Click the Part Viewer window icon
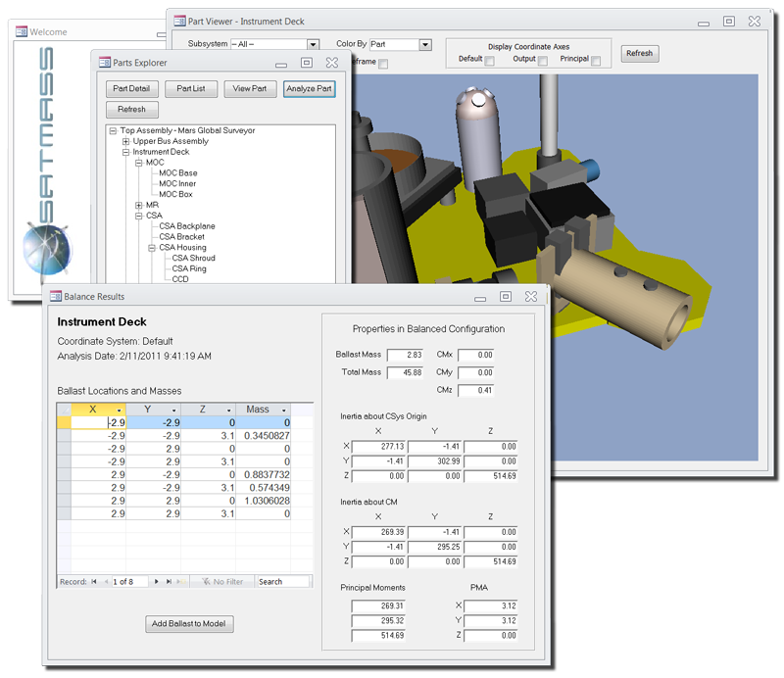 [179, 21]
